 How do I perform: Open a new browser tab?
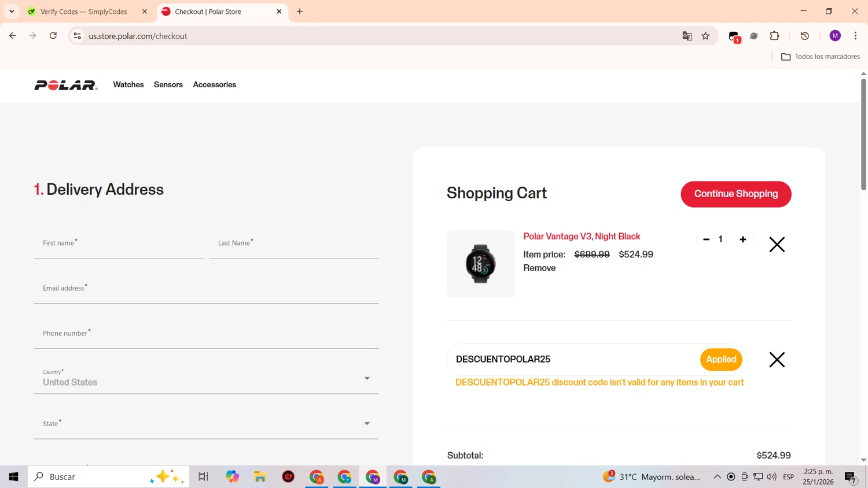(300, 12)
